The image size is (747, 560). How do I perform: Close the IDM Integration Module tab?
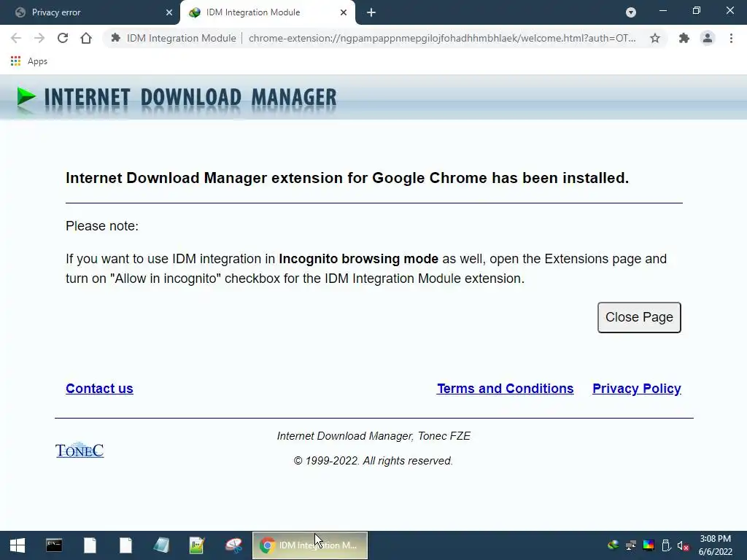tap(344, 12)
